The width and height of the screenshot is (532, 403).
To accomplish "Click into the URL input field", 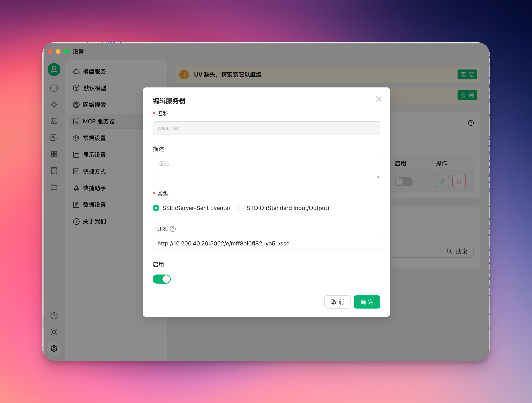I will point(266,244).
